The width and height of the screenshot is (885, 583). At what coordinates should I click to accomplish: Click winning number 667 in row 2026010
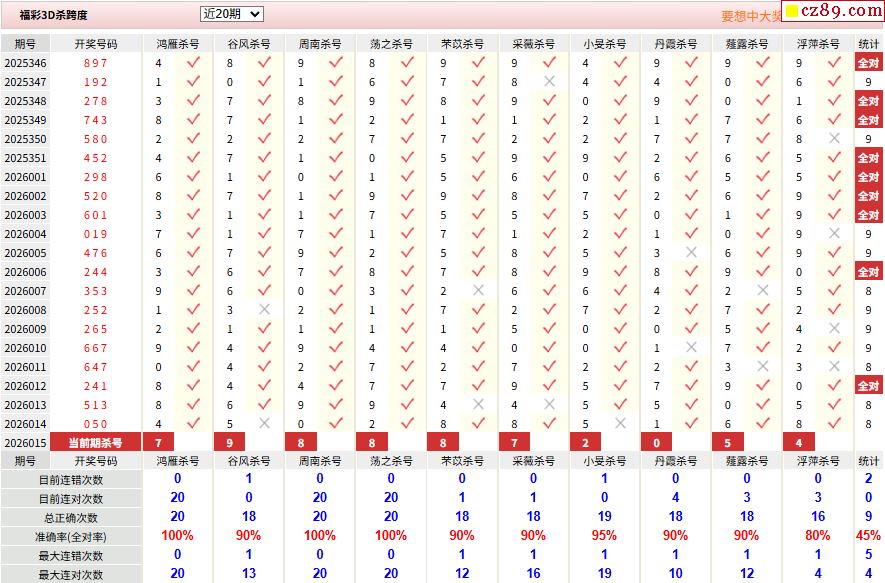pyautogui.click(x=95, y=348)
